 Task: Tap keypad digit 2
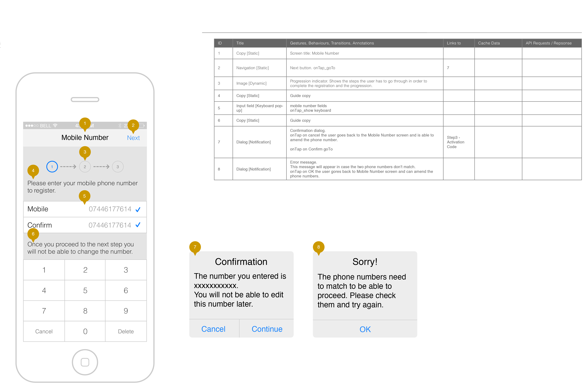click(x=85, y=270)
